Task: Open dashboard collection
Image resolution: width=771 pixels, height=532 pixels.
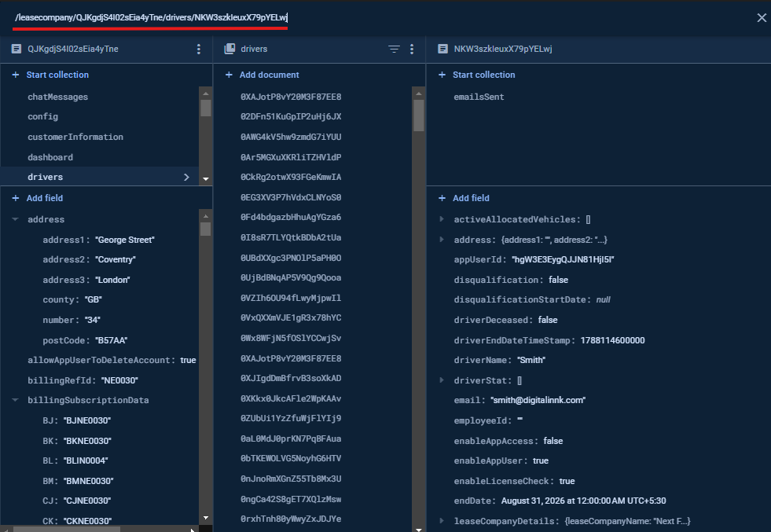Action: 50,157
